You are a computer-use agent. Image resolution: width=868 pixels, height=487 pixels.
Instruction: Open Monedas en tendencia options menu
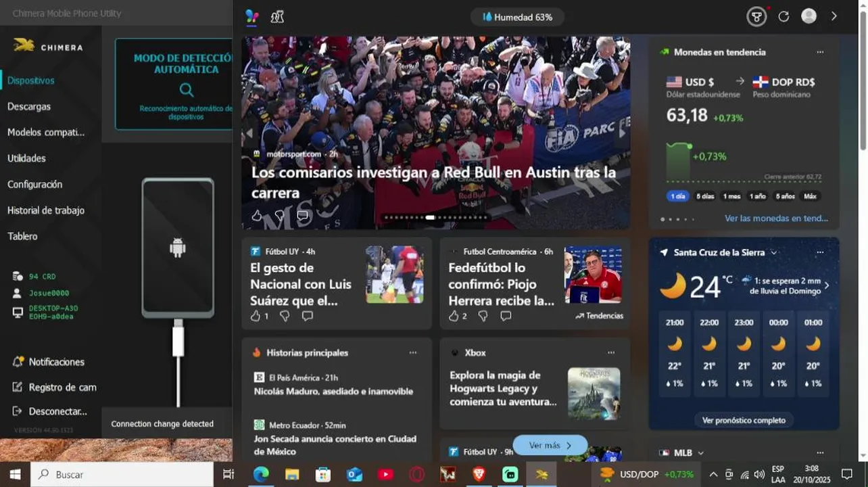tap(820, 52)
